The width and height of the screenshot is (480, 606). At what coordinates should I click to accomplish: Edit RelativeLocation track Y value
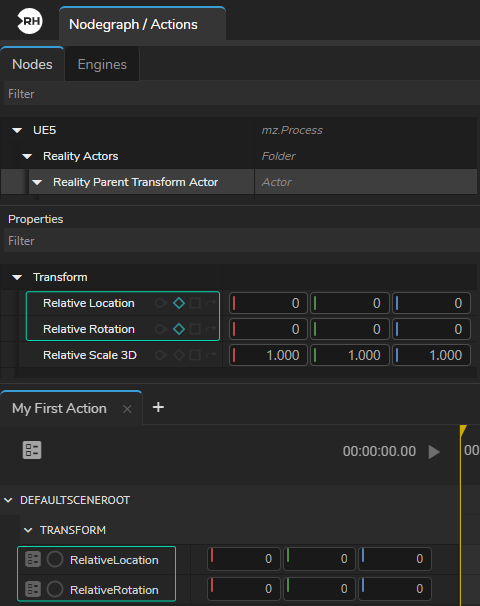(x=319, y=559)
